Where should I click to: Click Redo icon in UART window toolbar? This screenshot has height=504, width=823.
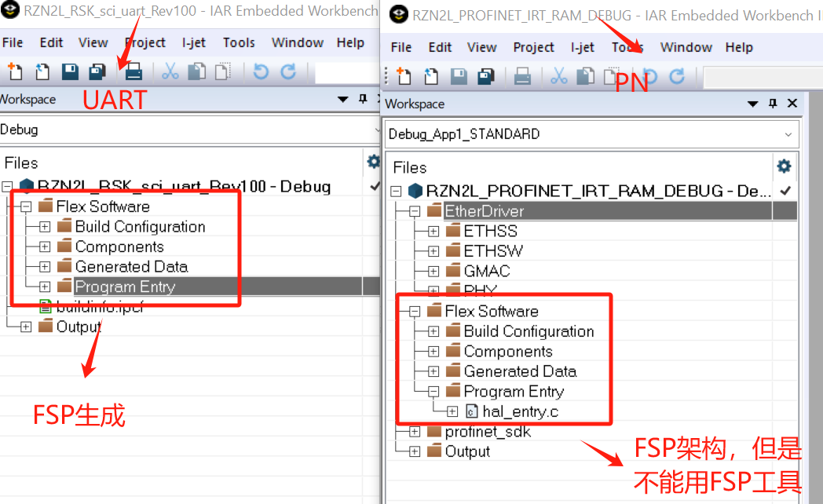(x=288, y=71)
